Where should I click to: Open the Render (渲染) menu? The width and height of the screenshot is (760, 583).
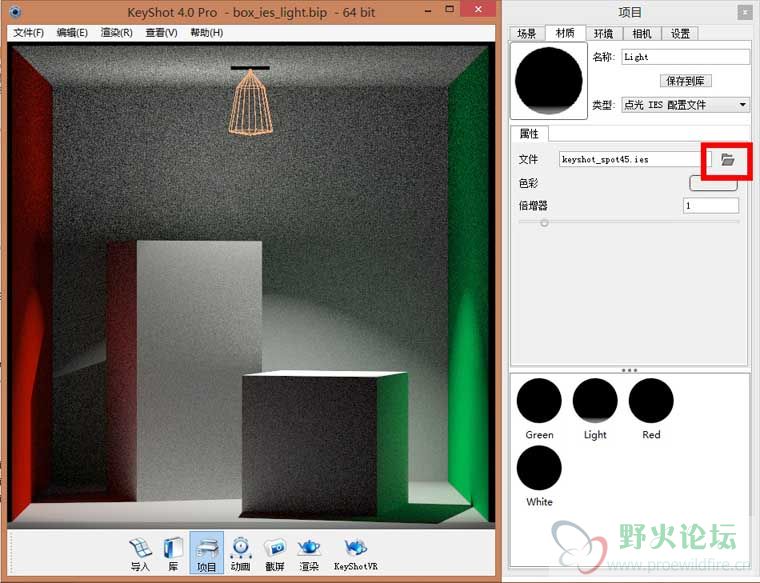(117, 32)
